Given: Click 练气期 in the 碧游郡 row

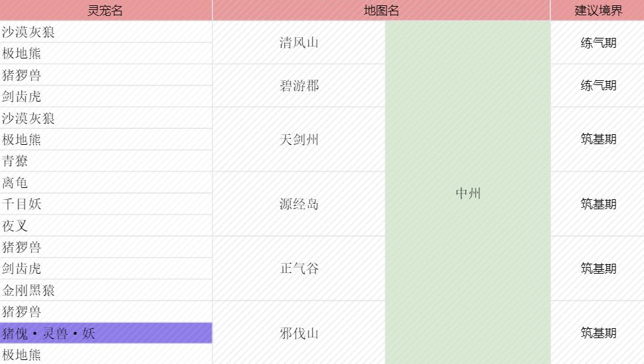Looking at the screenshot, I should click(598, 86).
